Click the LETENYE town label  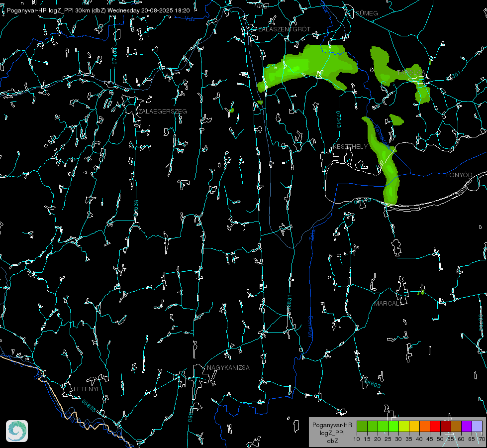(87, 389)
